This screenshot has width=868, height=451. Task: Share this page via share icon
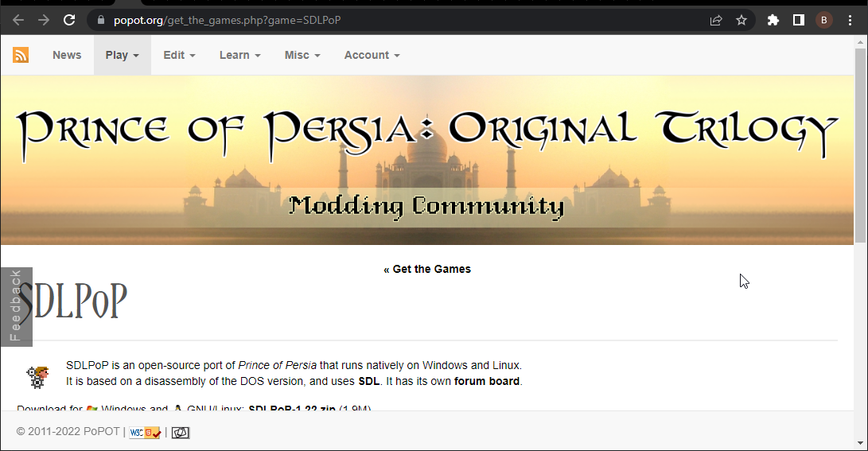716,21
